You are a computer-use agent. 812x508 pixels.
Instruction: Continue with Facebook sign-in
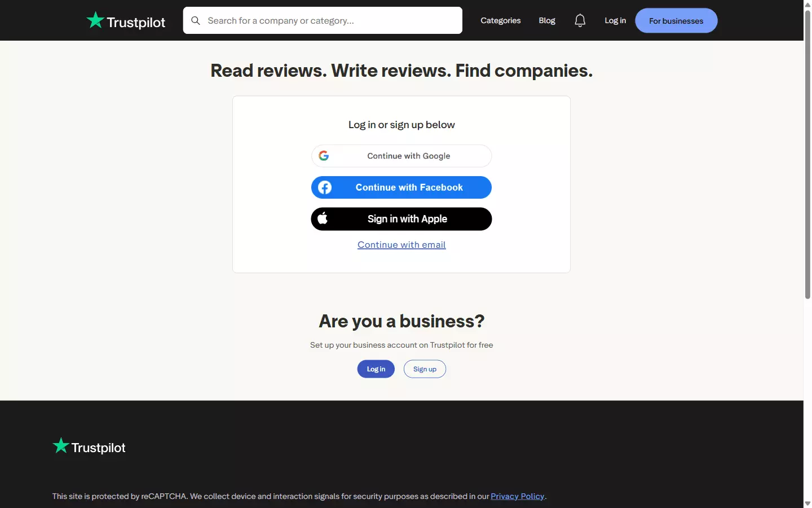point(401,187)
